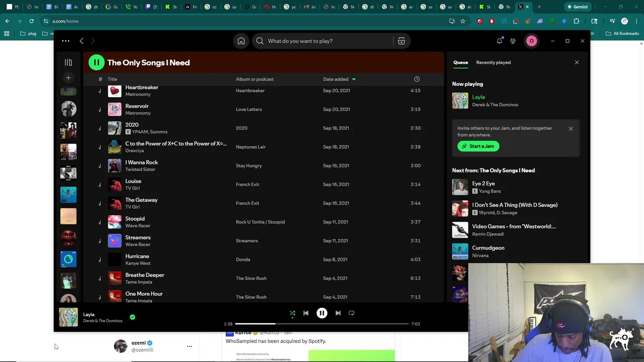The height and width of the screenshot is (362, 644).
Task: Start a Jam
Action: click(478, 146)
